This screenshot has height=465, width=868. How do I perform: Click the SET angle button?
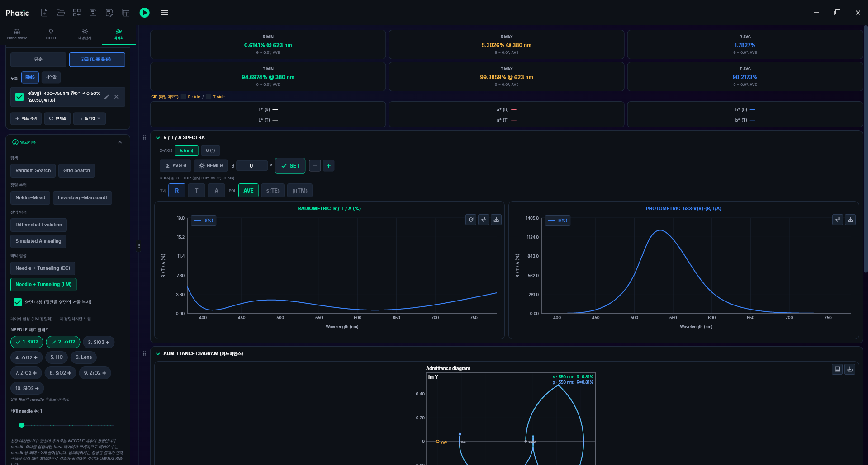290,166
